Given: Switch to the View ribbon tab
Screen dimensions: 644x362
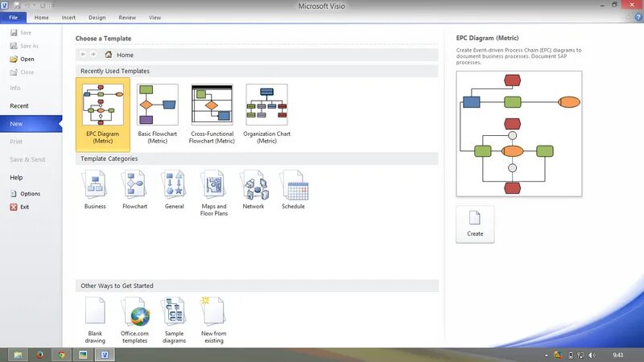Looking at the screenshot, I should pos(155,18).
